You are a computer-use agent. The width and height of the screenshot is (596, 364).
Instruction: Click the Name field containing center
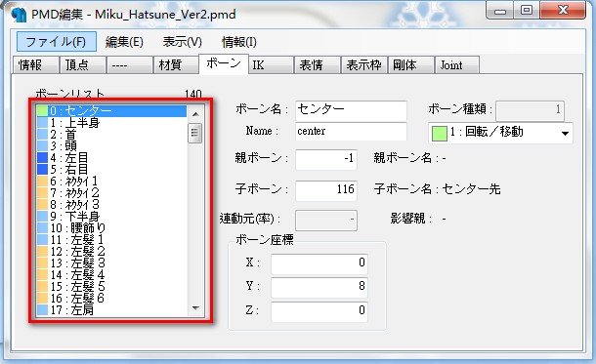pos(351,132)
